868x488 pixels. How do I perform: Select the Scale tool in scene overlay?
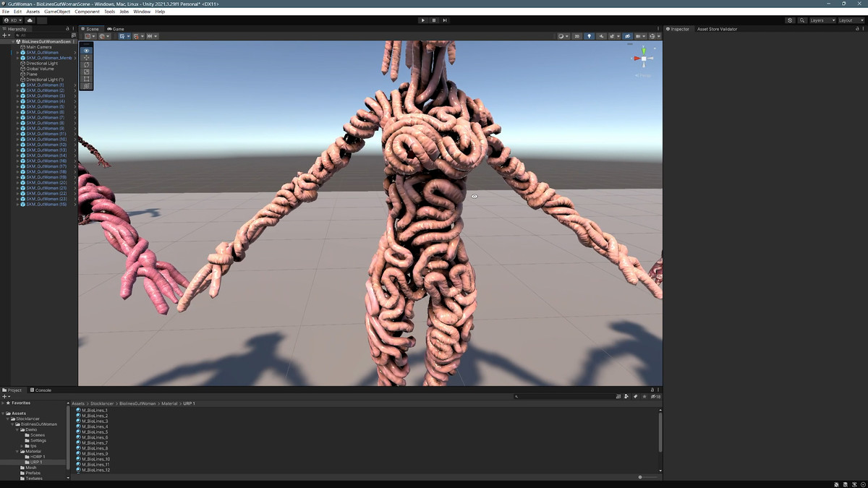click(x=87, y=72)
